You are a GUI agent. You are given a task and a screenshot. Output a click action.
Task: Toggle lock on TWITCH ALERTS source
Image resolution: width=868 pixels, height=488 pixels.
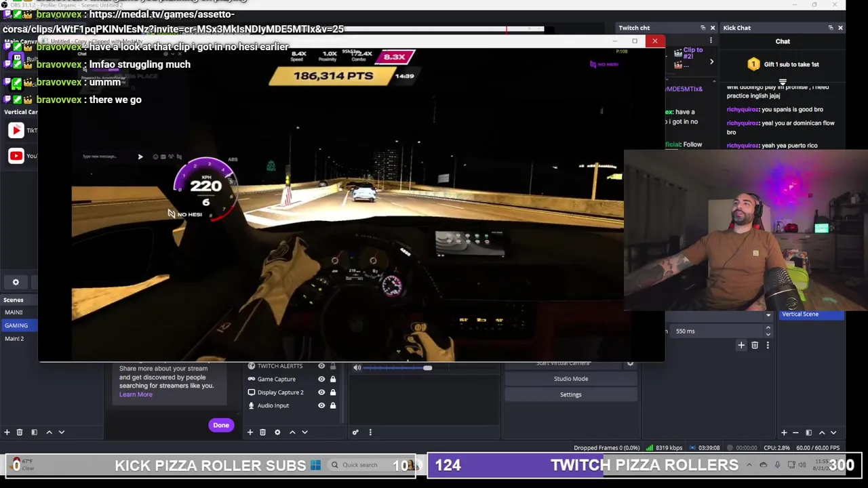click(x=333, y=366)
